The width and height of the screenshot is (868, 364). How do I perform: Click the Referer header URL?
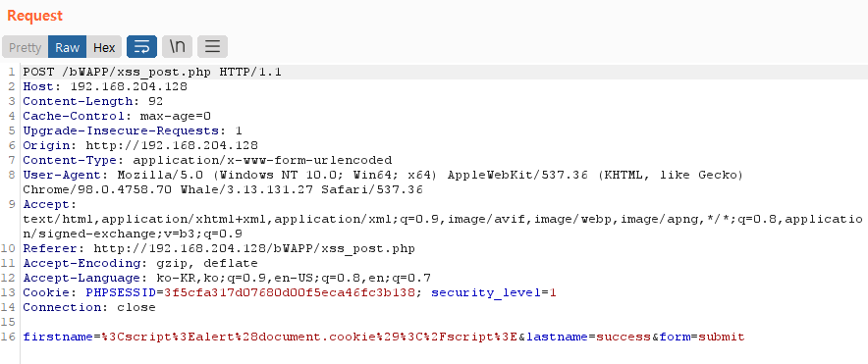click(x=254, y=248)
